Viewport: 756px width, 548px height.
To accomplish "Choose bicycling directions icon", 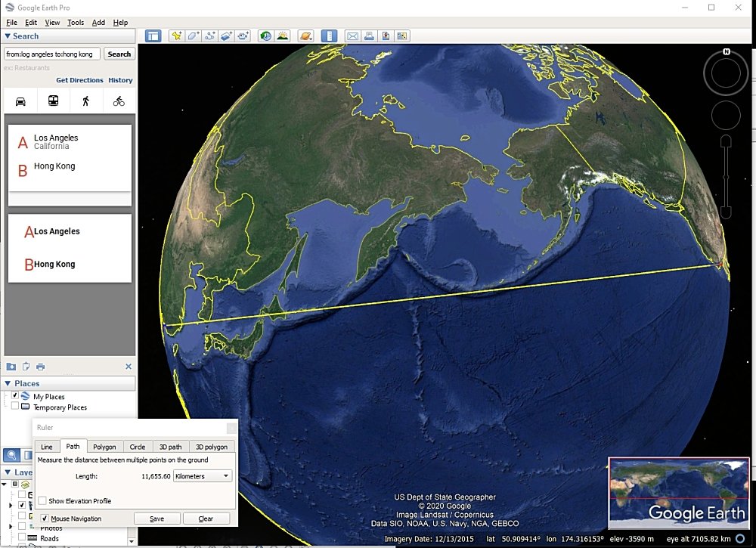I will 119,101.
